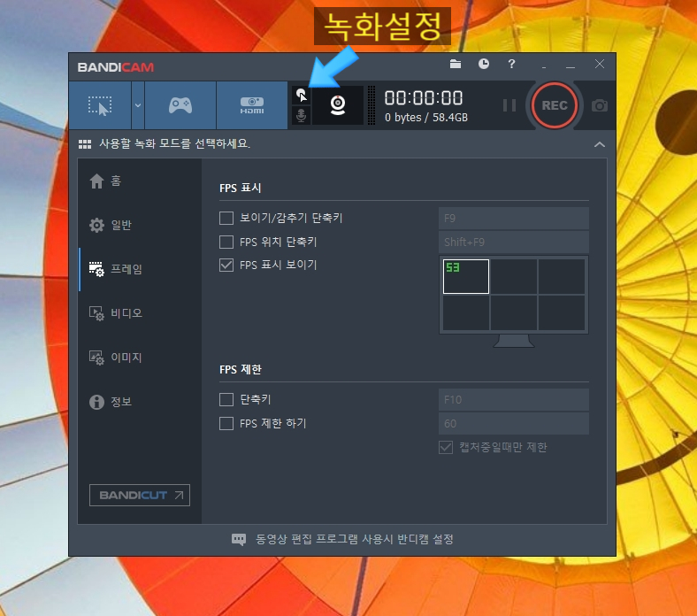The width and height of the screenshot is (697, 616).
Task: Click the 0 bytes / 58.4GB text
Action: (x=426, y=118)
